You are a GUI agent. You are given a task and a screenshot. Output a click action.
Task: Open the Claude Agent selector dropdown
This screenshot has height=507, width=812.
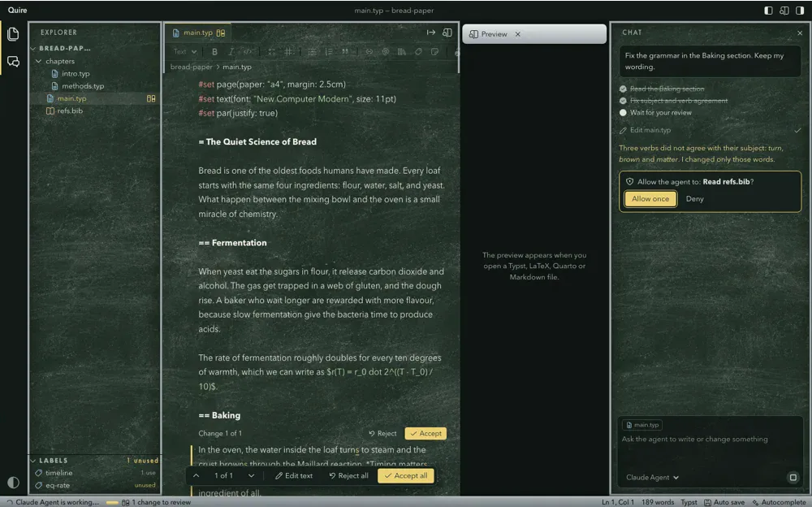coord(652,478)
